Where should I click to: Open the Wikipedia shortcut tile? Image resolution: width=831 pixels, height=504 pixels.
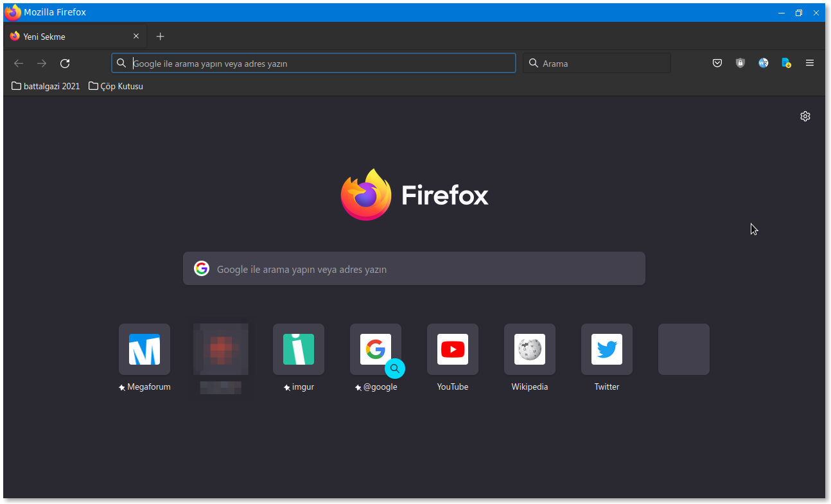coord(530,349)
